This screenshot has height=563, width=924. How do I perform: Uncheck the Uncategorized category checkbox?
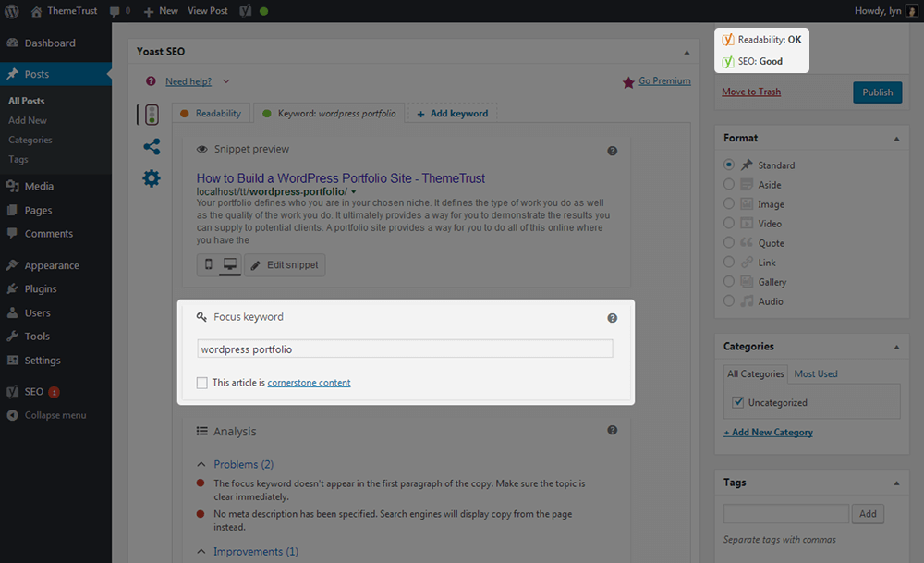tap(737, 403)
